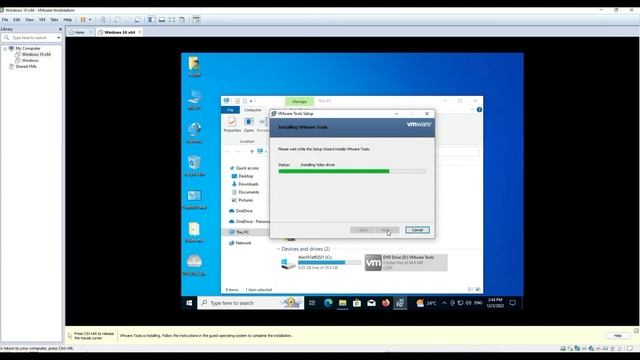Click VMware Tools installer taskbar icon
The height and width of the screenshot is (360, 640).
(x=400, y=303)
